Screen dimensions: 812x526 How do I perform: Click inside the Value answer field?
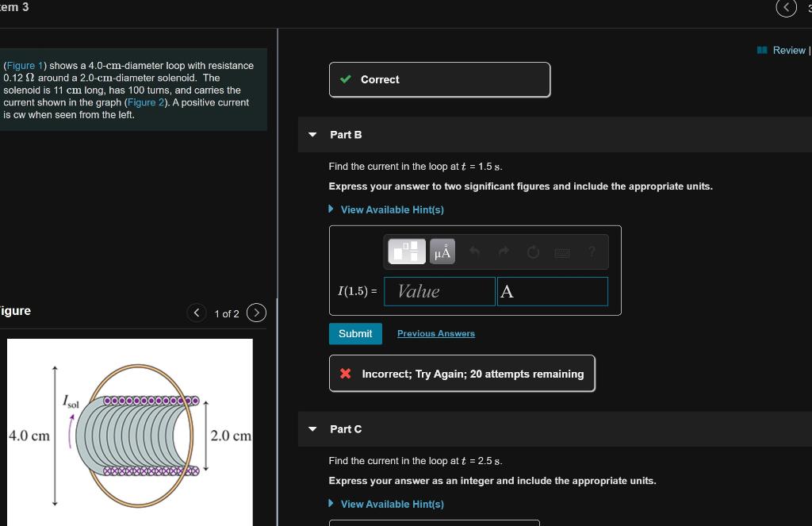(x=439, y=291)
